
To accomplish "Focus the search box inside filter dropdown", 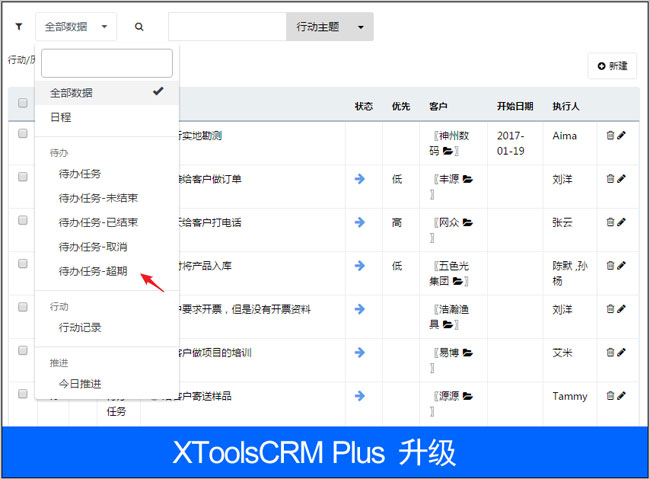I will coord(107,64).
